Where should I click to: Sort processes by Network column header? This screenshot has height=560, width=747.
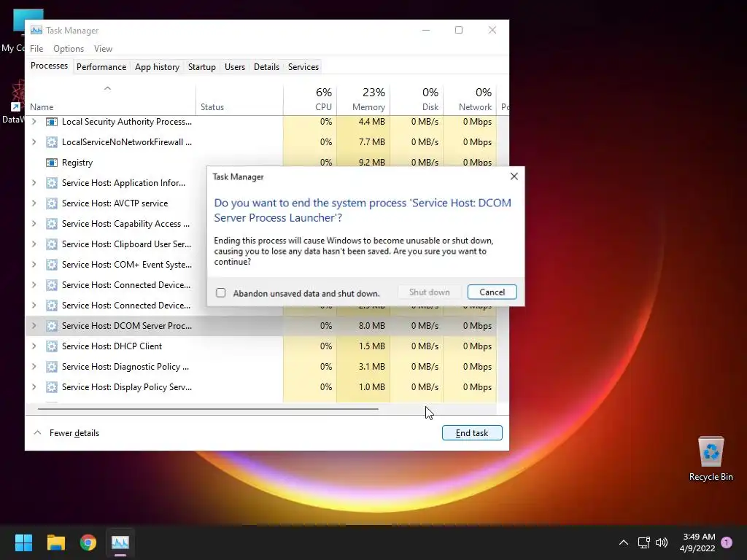click(x=471, y=101)
